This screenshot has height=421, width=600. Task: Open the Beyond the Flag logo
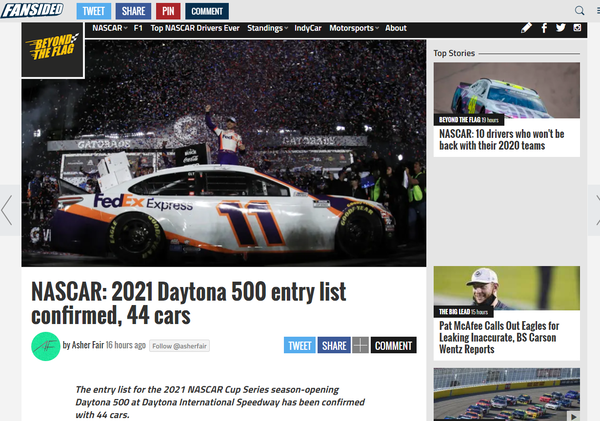[53, 50]
